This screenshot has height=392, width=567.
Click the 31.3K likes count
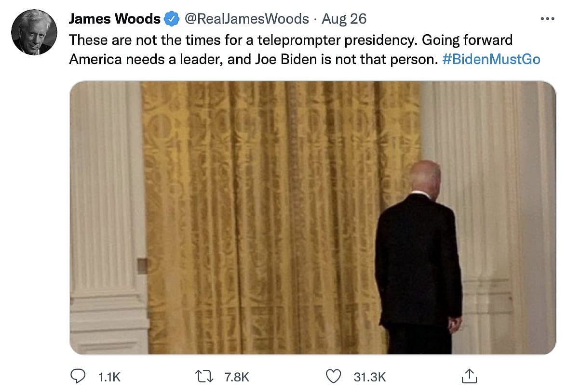[369, 377]
